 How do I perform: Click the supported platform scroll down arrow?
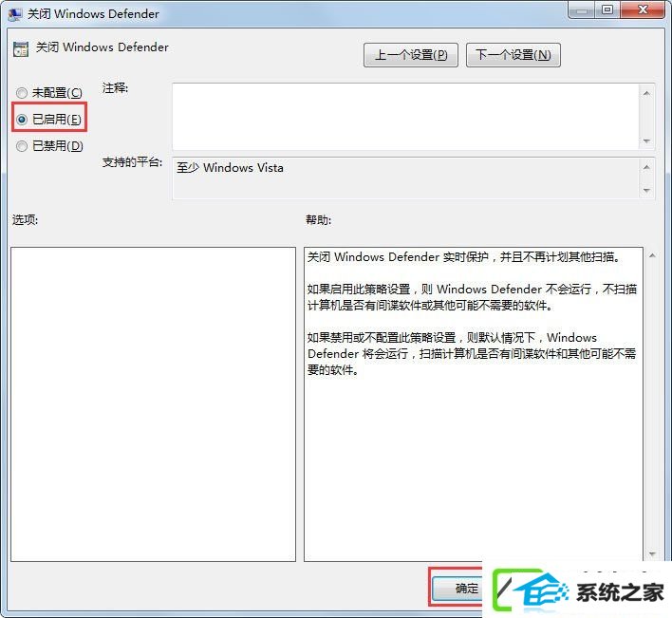(x=646, y=190)
